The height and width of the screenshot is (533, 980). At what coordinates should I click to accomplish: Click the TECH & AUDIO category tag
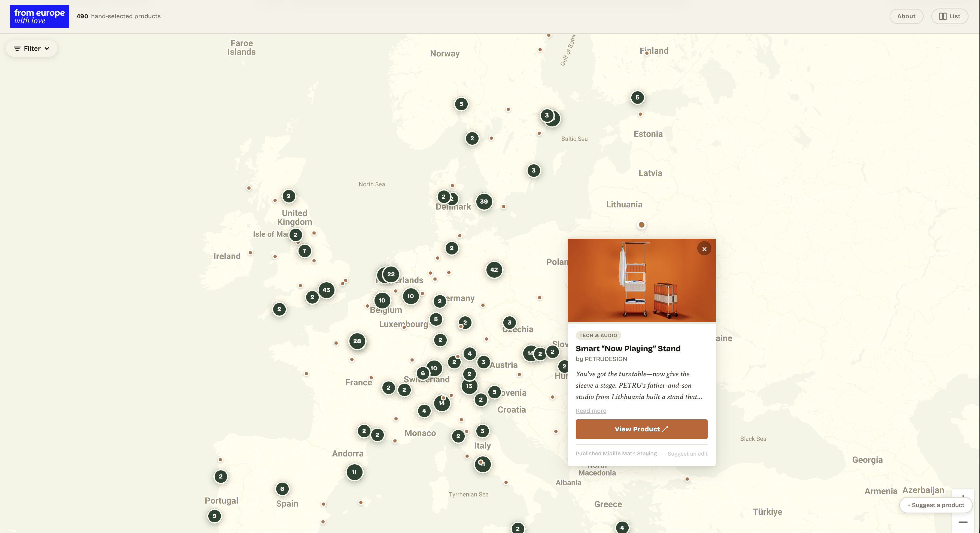598,335
